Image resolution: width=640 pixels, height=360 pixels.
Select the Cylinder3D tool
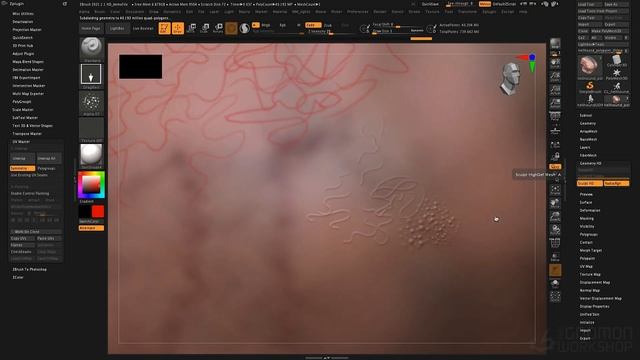click(x=617, y=61)
